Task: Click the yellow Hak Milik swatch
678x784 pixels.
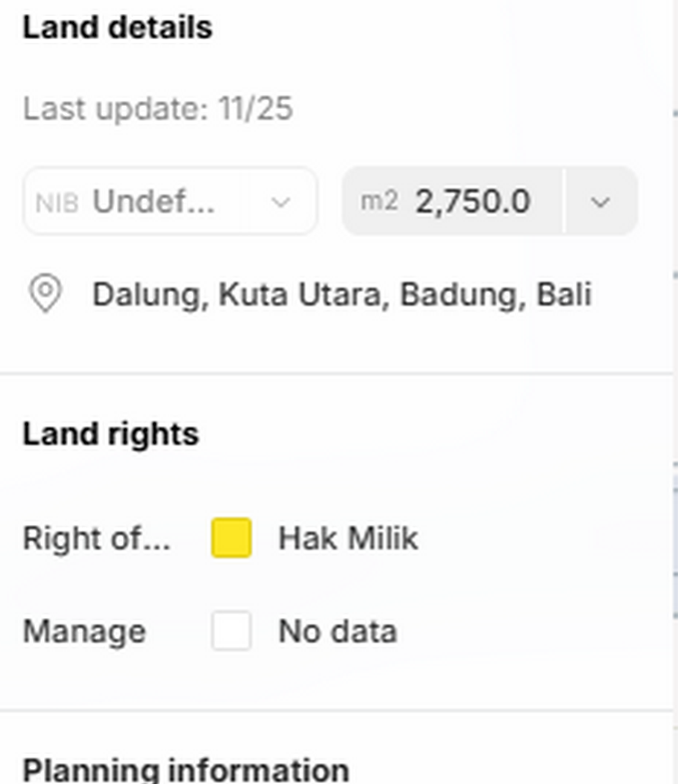Action: point(232,538)
